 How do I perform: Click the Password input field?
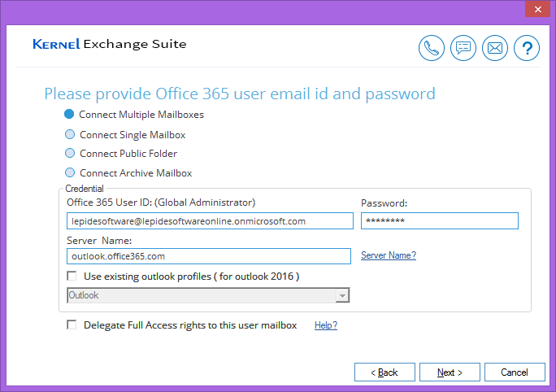click(x=439, y=221)
